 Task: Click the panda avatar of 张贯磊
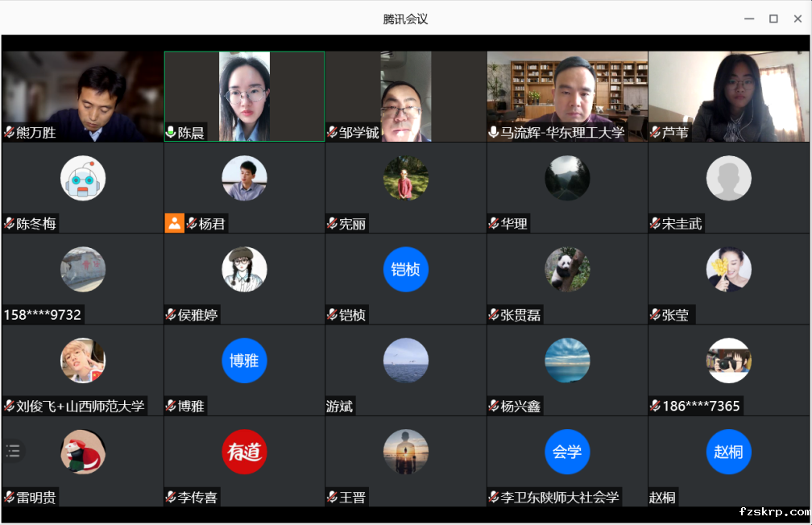[x=567, y=269]
